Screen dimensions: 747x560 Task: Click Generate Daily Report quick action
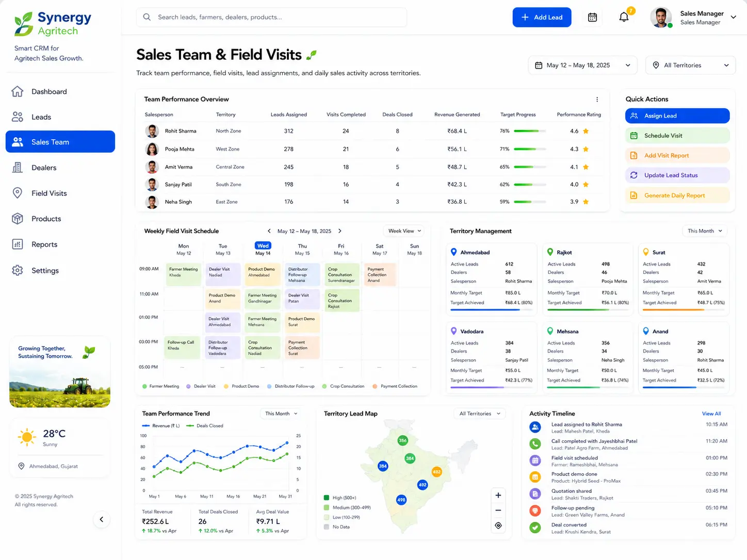[677, 195]
